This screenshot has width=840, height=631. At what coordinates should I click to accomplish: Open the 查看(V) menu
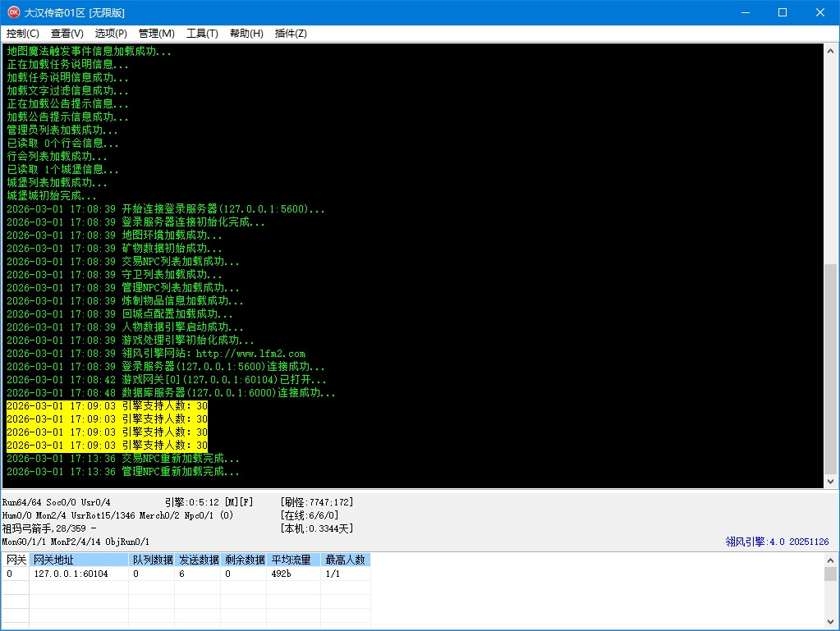[x=67, y=34]
